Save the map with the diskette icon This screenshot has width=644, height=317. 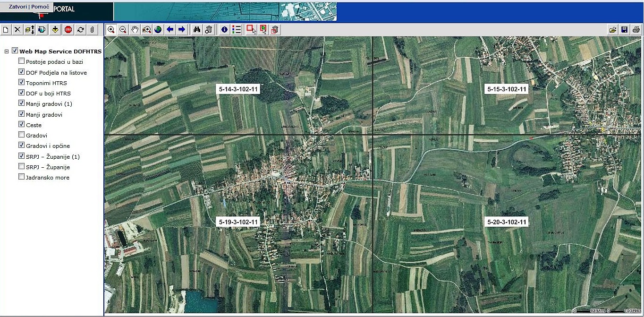[624, 29]
